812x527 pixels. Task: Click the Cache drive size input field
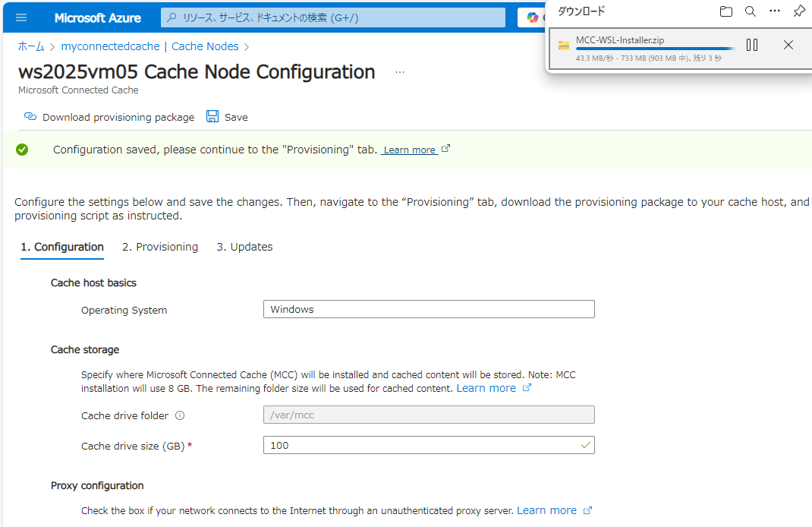[x=429, y=445]
